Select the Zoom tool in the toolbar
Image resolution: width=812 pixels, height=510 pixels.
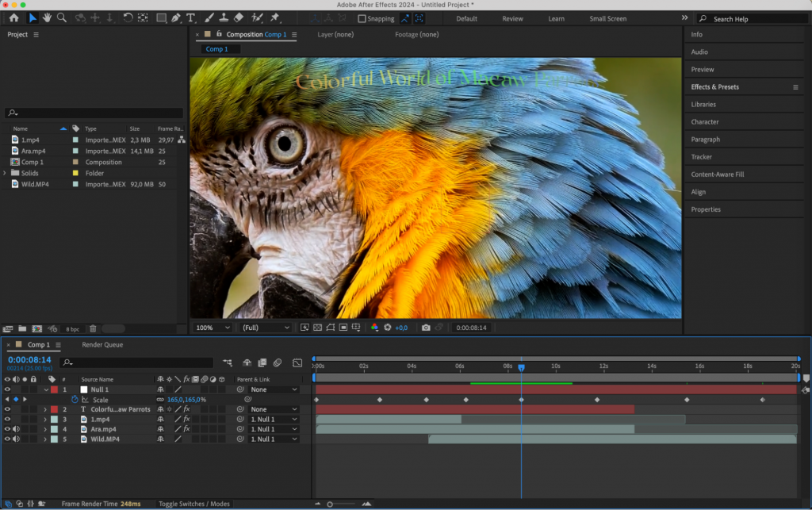point(62,16)
